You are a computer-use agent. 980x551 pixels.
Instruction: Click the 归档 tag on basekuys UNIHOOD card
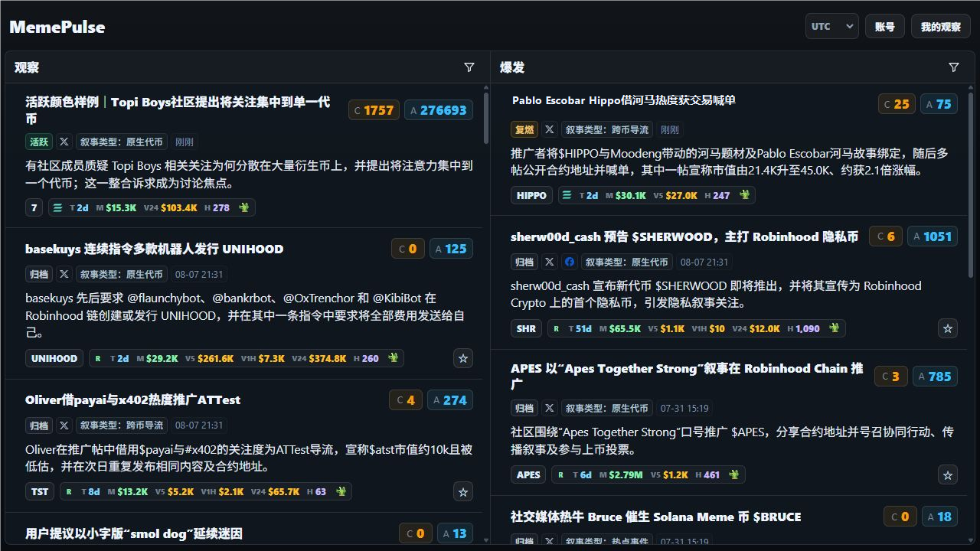click(39, 274)
